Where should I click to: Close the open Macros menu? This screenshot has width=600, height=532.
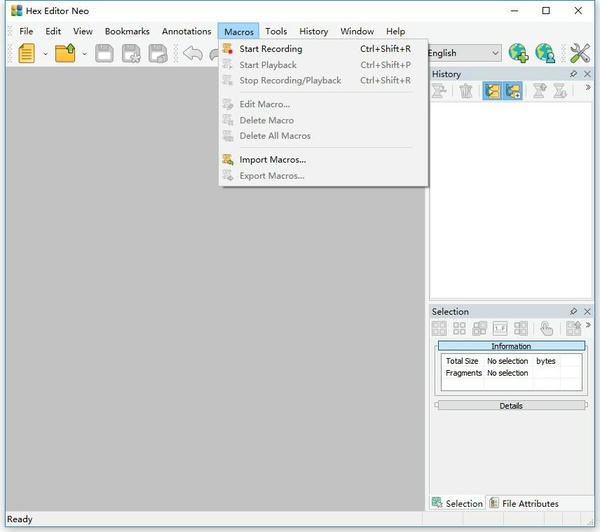(239, 31)
